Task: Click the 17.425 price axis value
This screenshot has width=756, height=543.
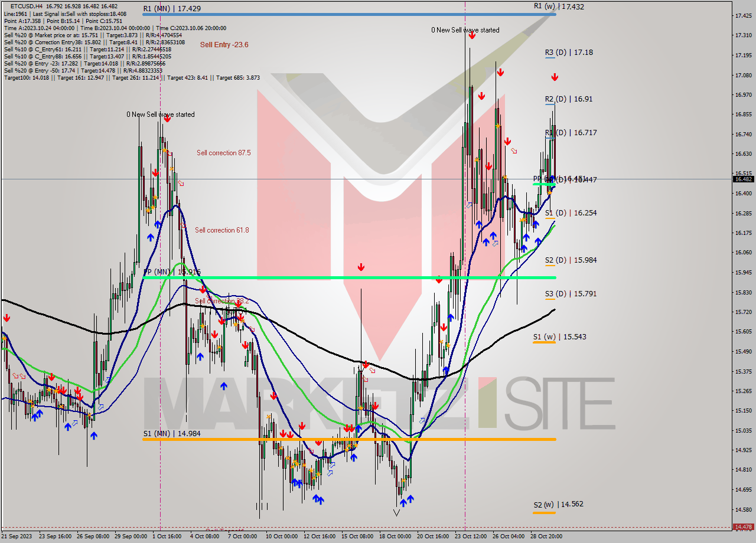Action: (x=743, y=16)
